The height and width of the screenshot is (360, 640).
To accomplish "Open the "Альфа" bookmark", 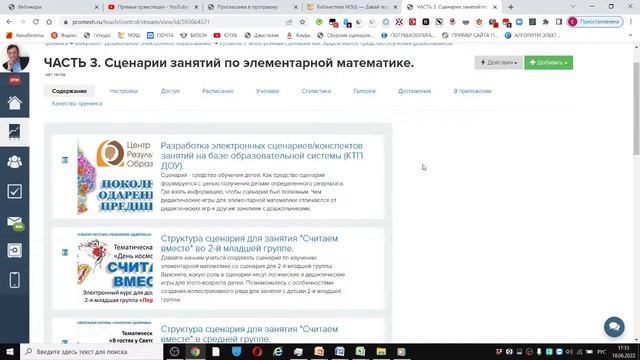I will tap(298, 36).
